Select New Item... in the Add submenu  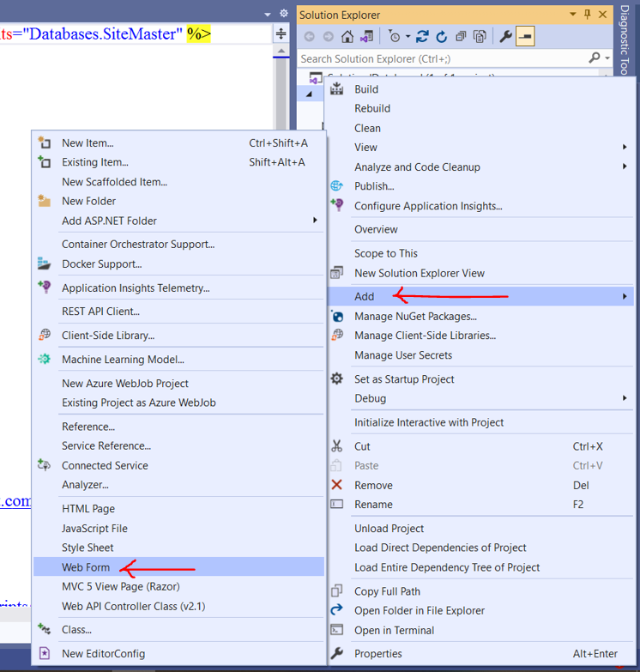coord(178,142)
